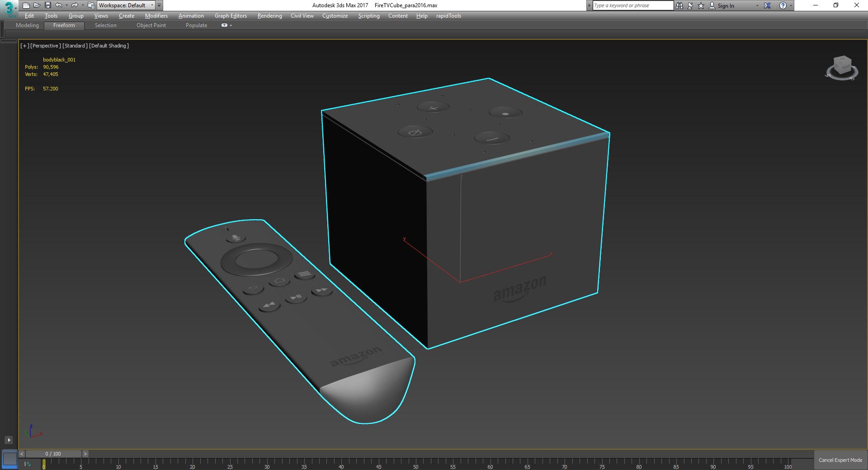Click the [Standard] viewport label

(x=75, y=46)
